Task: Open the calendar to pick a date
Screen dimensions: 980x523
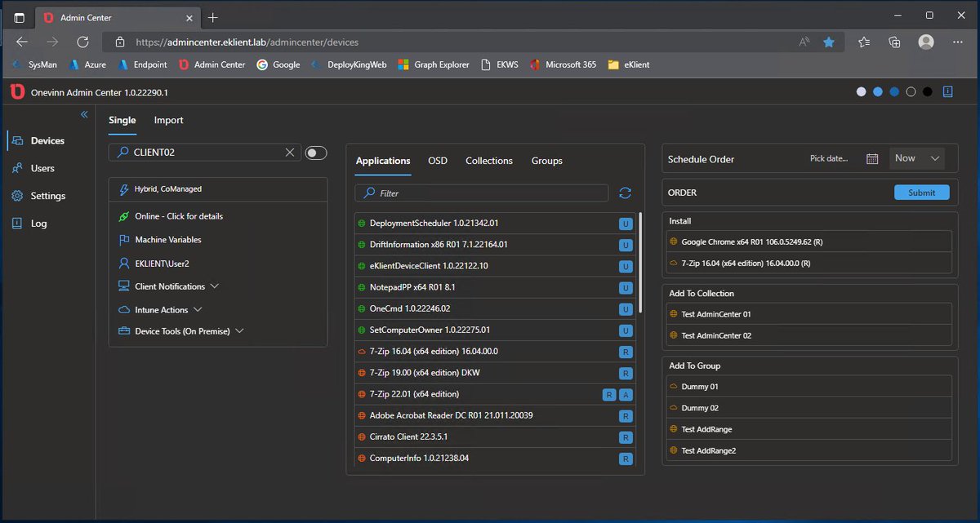Action: pos(871,159)
